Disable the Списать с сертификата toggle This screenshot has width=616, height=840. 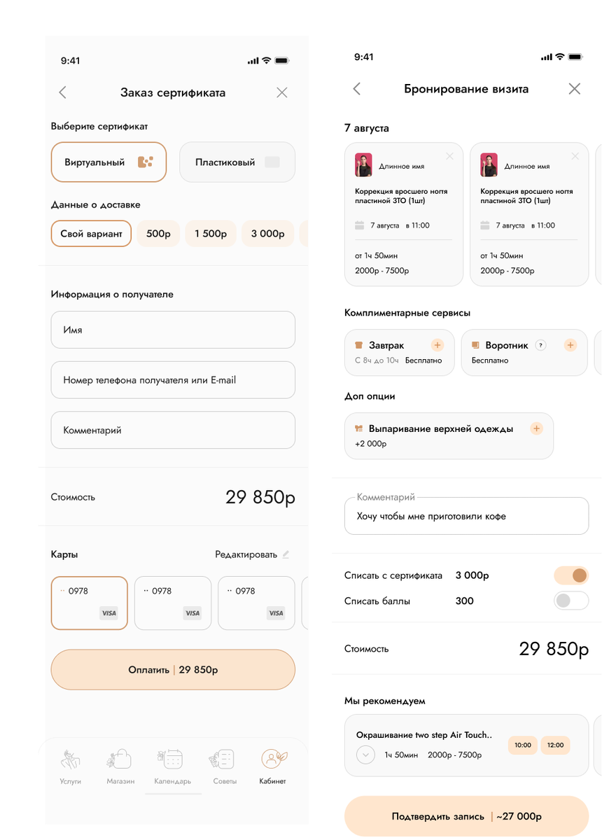pyautogui.click(x=571, y=575)
